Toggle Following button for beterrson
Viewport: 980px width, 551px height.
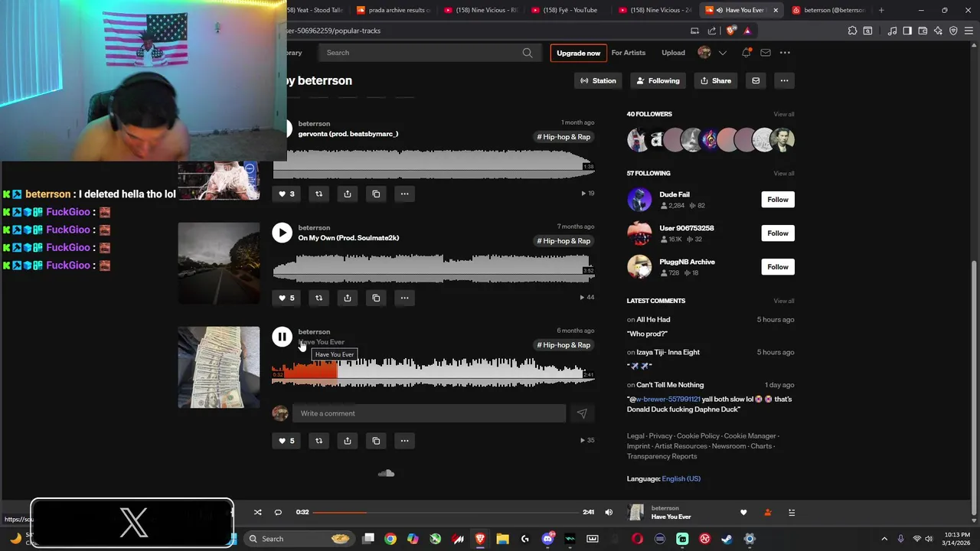pos(658,80)
